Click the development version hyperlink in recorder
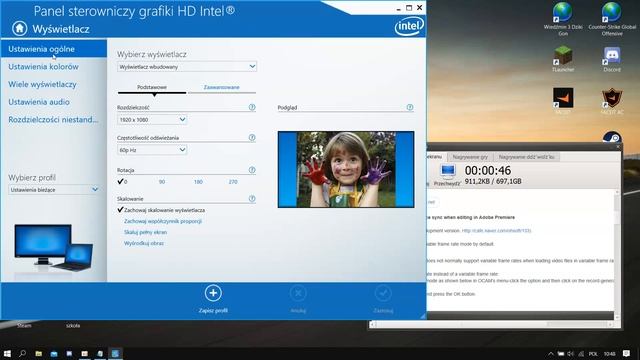This screenshot has width=640, height=360. [496, 231]
